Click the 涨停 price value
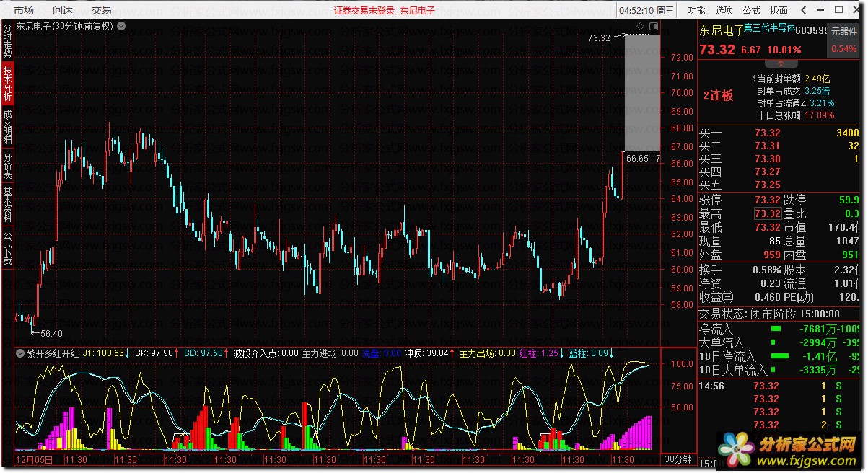 tap(768, 200)
